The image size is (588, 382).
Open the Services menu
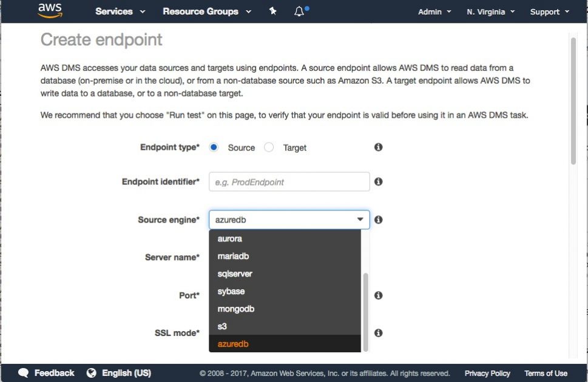115,11
